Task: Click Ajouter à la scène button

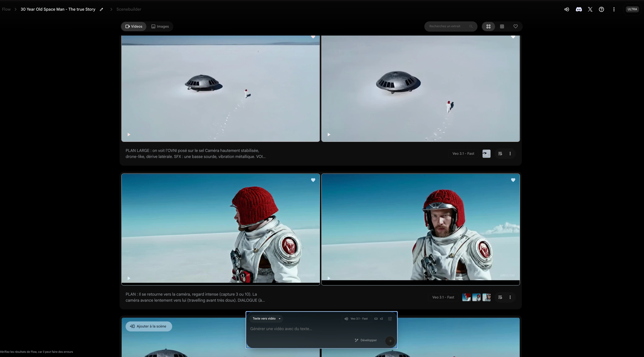Action: pos(149,326)
